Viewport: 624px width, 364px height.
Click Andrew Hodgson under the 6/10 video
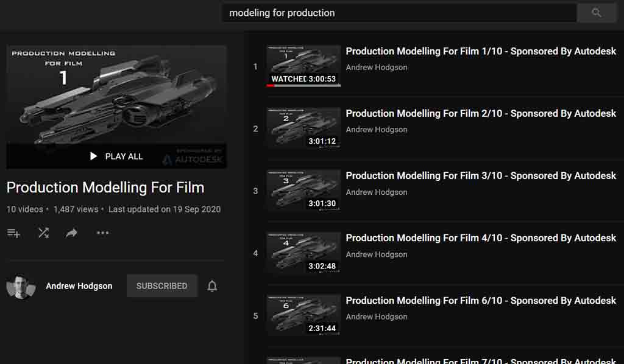click(x=377, y=317)
